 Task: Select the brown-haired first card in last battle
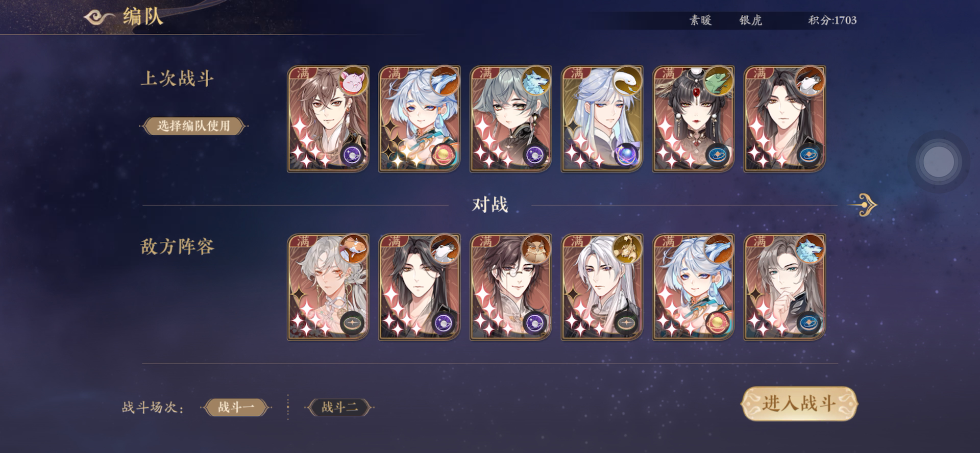point(328,119)
